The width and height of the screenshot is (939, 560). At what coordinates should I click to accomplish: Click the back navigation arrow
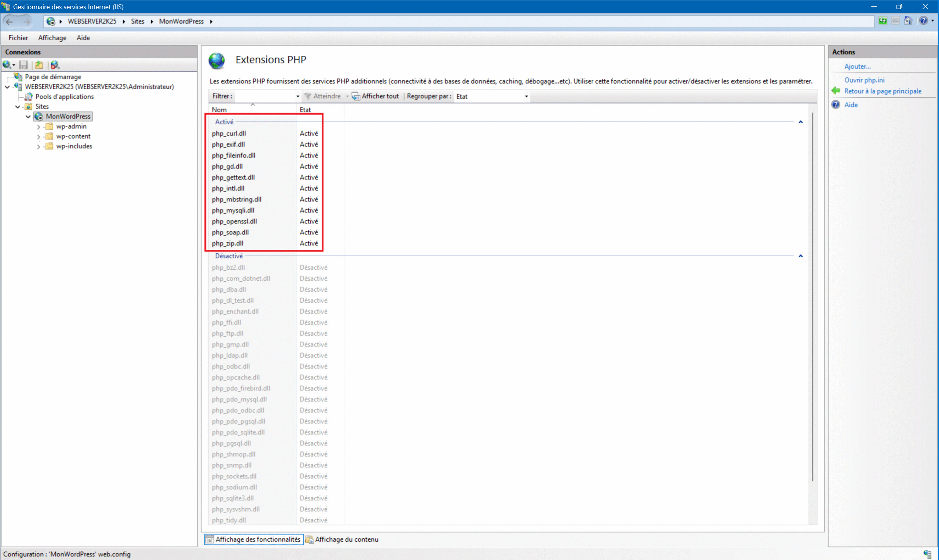[10, 22]
